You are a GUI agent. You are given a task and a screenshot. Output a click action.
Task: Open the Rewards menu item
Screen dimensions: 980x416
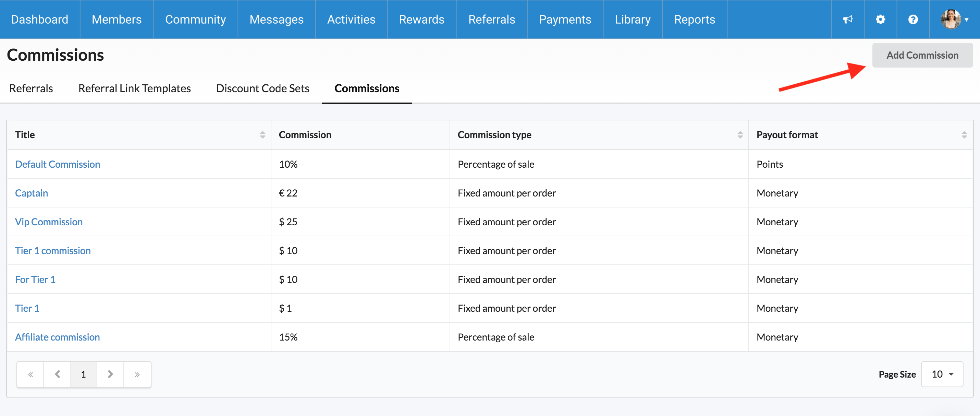[x=421, y=20]
